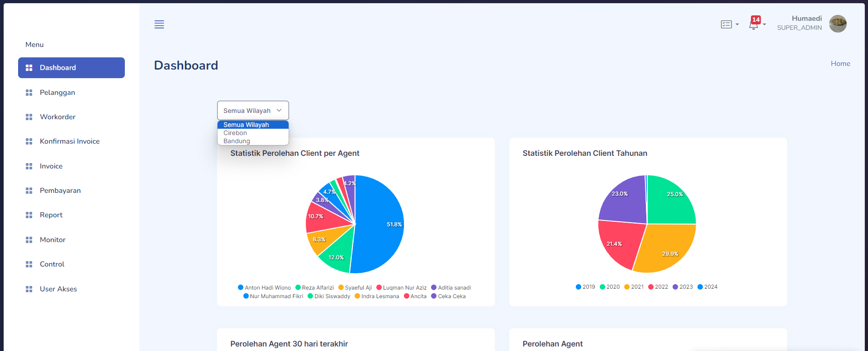Toggle 2020 legend in yearly chart
868x351 pixels.
pos(610,287)
